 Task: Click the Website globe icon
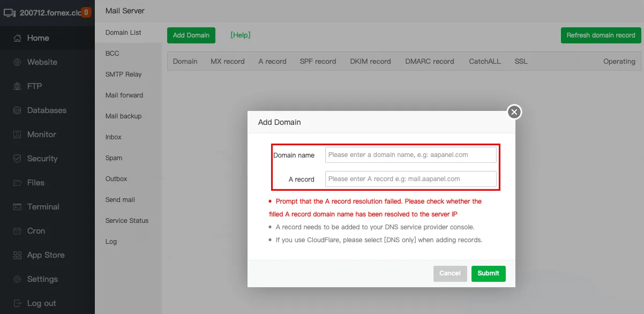click(x=17, y=62)
